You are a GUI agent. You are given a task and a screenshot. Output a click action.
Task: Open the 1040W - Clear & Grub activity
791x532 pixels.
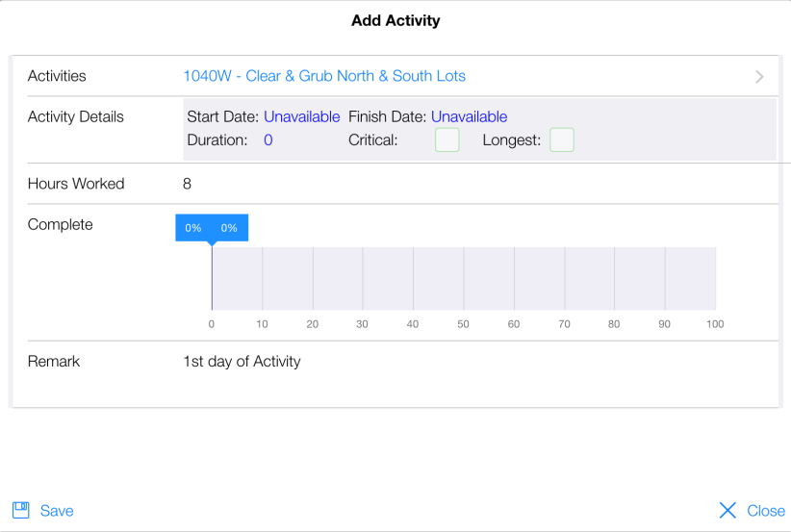click(324, 76)
